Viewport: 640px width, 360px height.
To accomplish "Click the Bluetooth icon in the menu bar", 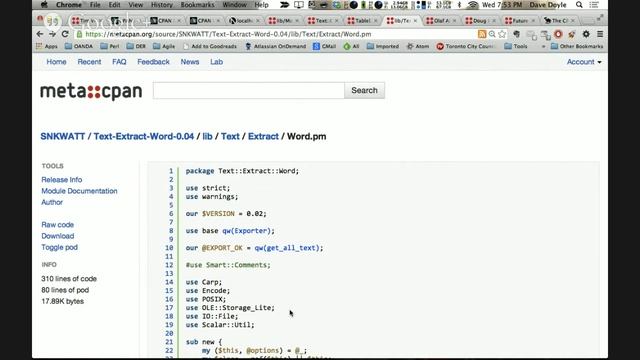I will tap(459, 5).
